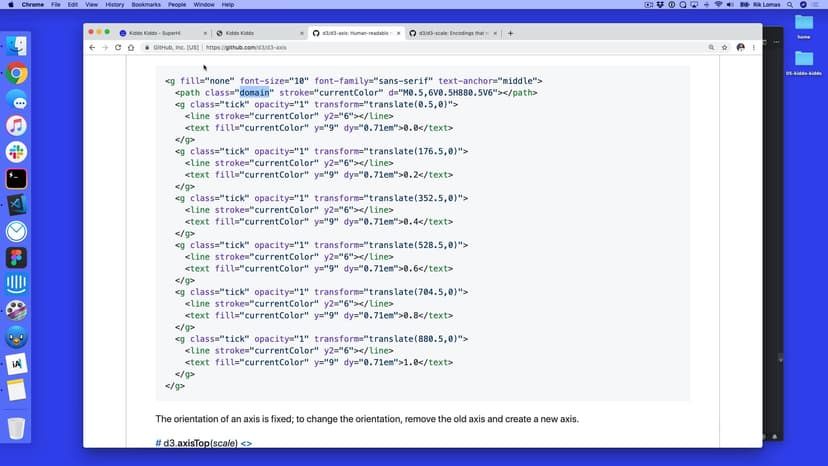Launch Visual Studio Code from the dock
The image size is (828, 466).
16,205
